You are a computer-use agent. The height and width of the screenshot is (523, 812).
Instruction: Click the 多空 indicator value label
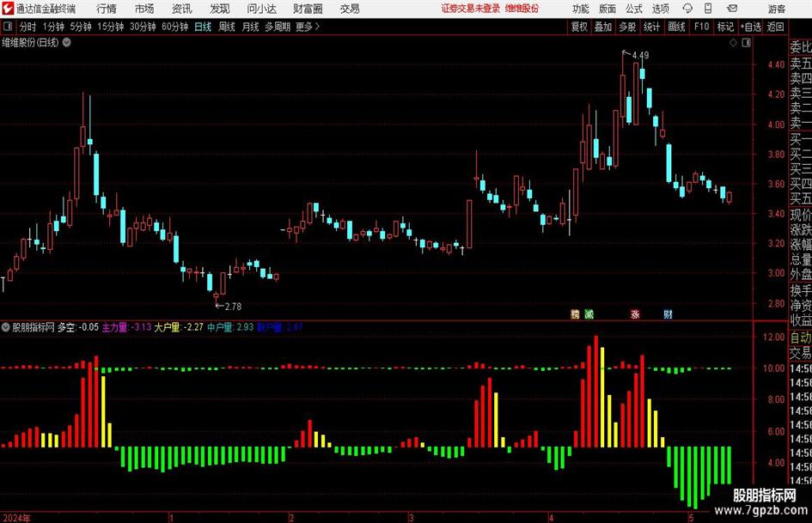[x=77, y=327]
